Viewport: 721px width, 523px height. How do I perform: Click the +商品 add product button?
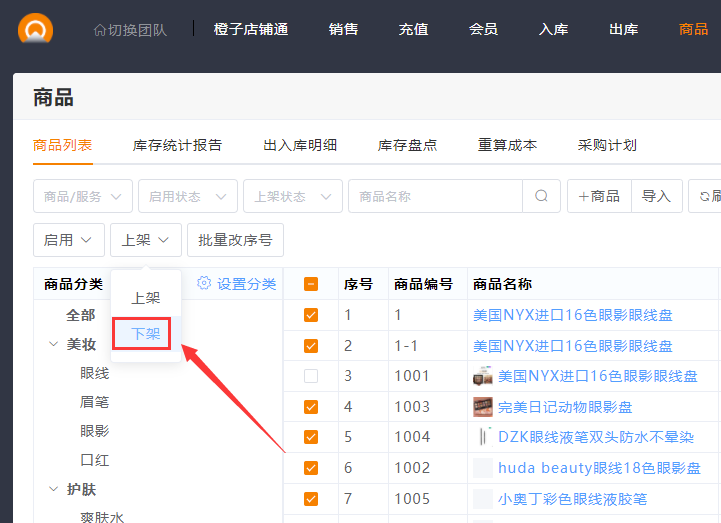click(599, 196)
